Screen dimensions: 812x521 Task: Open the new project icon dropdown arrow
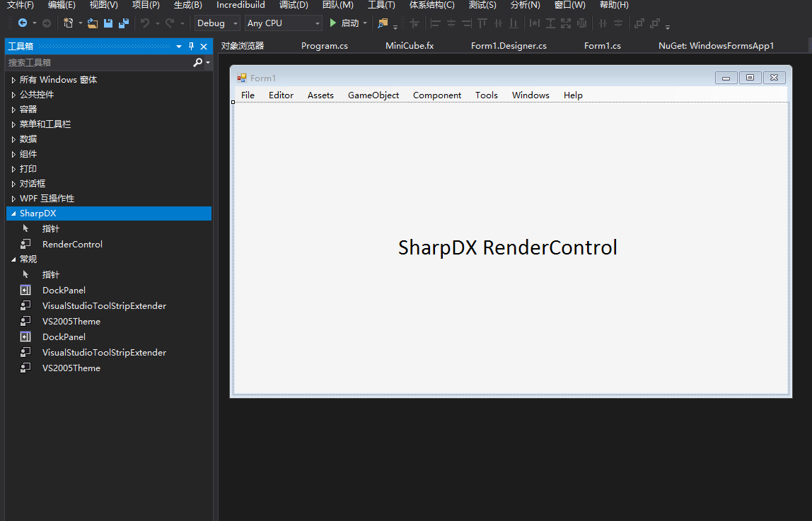80,23
